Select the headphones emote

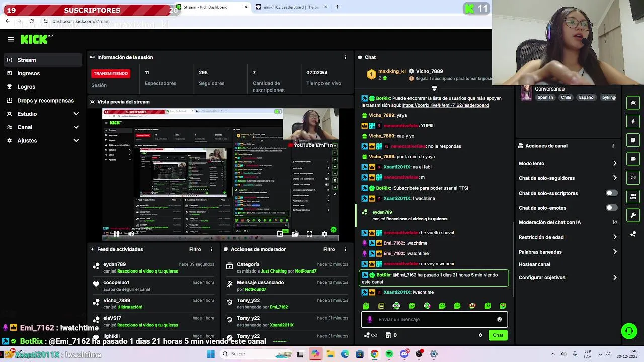point(396,306)
